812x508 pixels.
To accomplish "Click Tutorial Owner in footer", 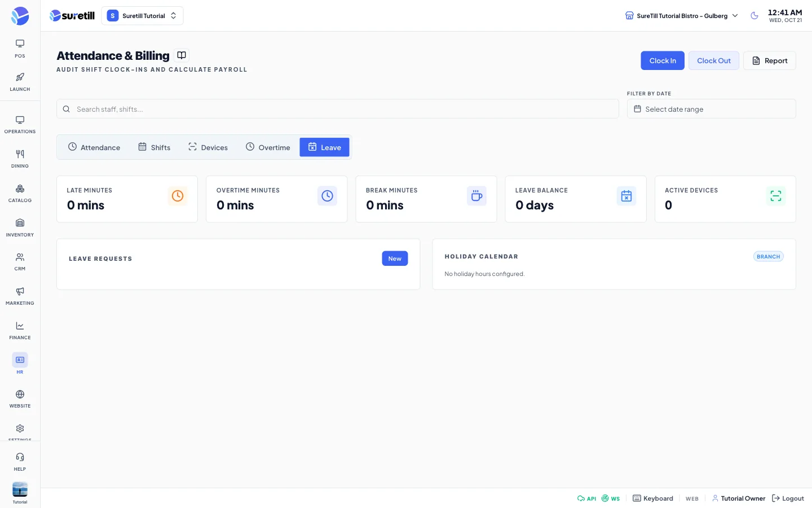I will [x=739, y=498].
